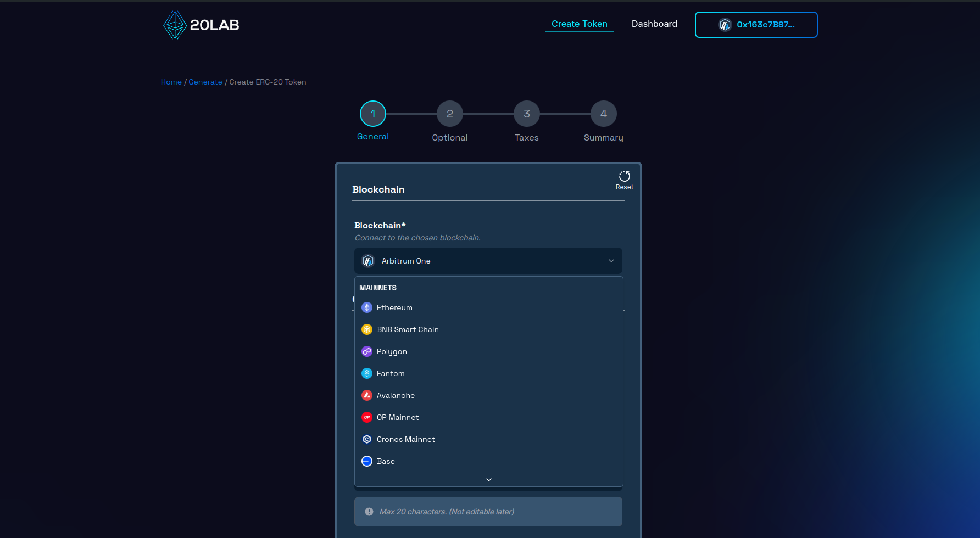
Task: Click the Home breadcrumb link
Action: (171, 82)
